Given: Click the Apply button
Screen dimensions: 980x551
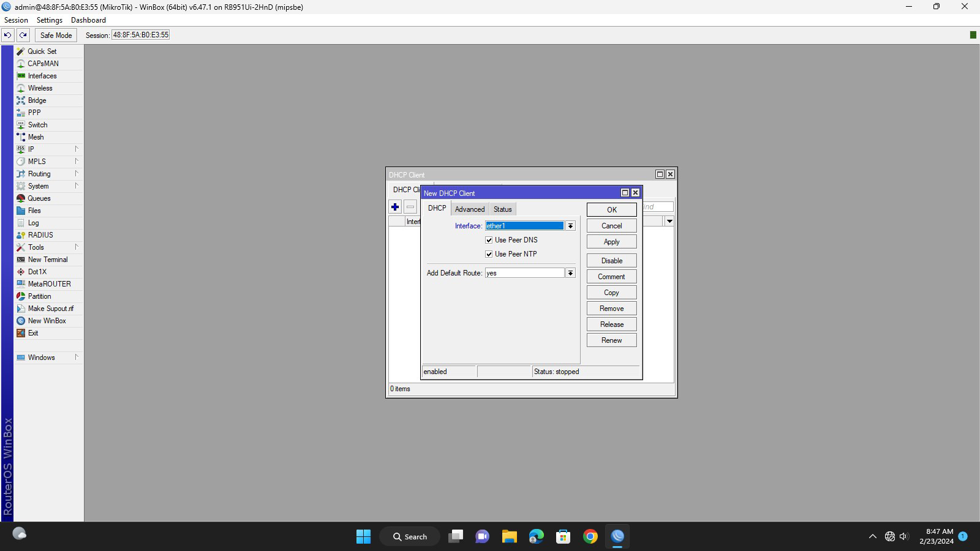Looking at the screenshot, I should [611, 242].
